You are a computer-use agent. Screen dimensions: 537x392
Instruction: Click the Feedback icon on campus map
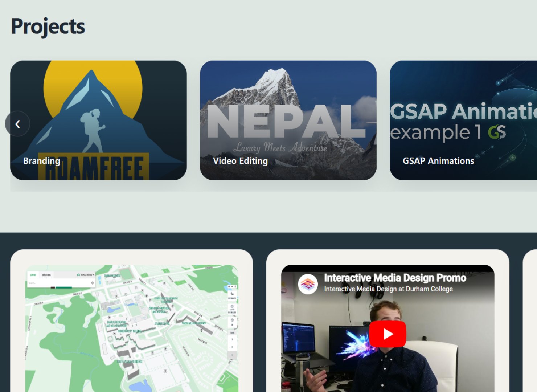(232, 296)
